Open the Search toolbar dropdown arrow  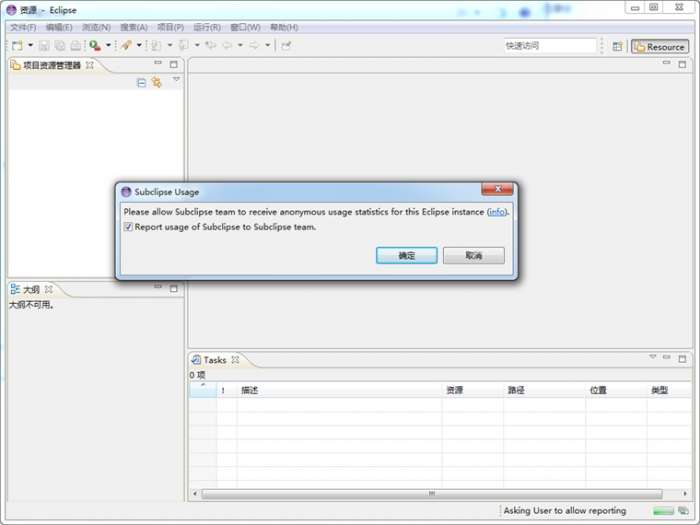pyautogui.click(x=139, y=45)
